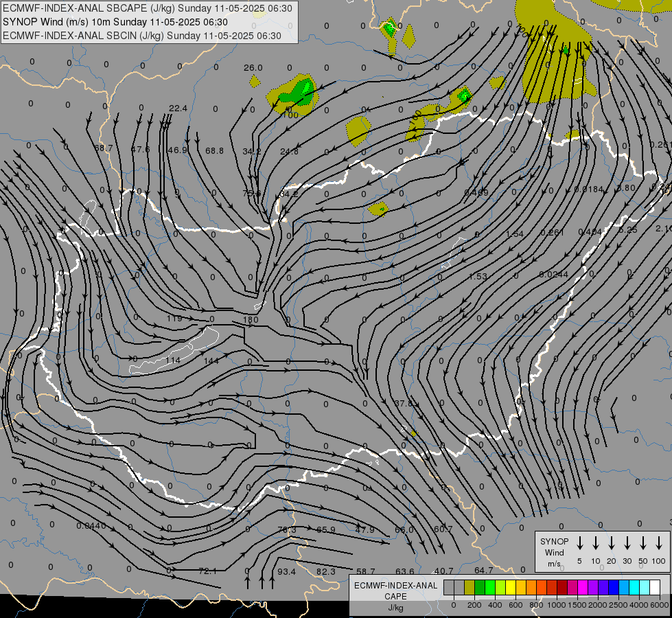
Task: Click the wind arrow above the 20 label
Action: [x=611, y=543]
